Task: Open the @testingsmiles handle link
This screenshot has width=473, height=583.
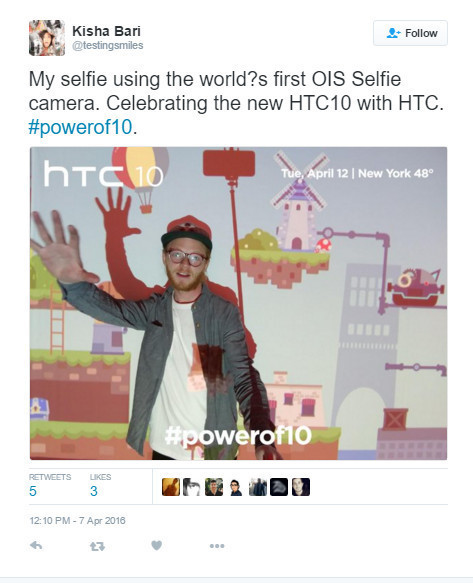Action: [x=108, y=45]
